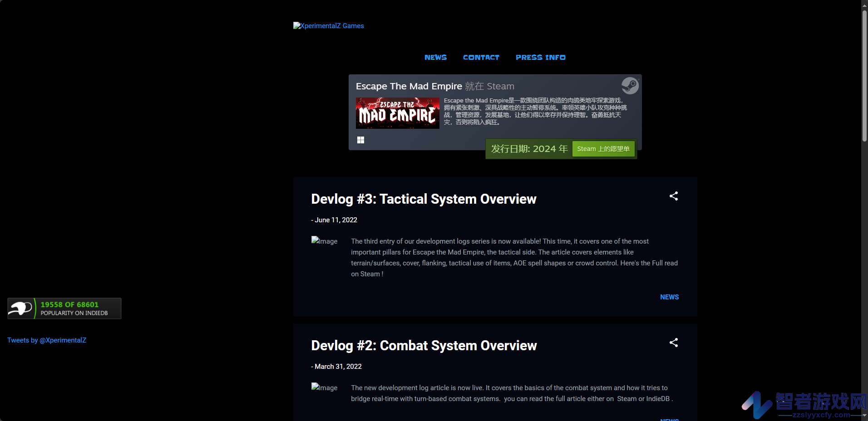The width and height of the screenshot is (868, 421).
Task: Click the NEWS label under Devlog #3
Action: (x=670, y=297)
